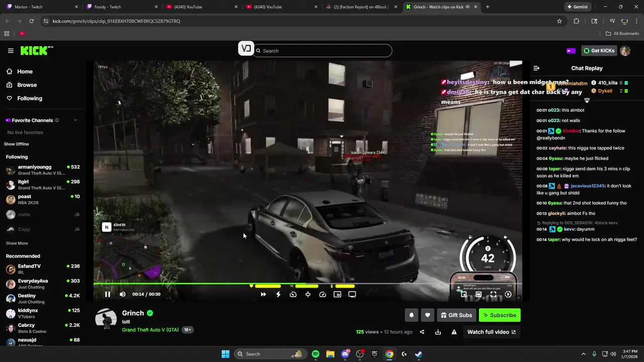Open Destiny recommended channel
The height and width of the screenshot is (362, 644).
pyautogui.click(x=43, y=299)
